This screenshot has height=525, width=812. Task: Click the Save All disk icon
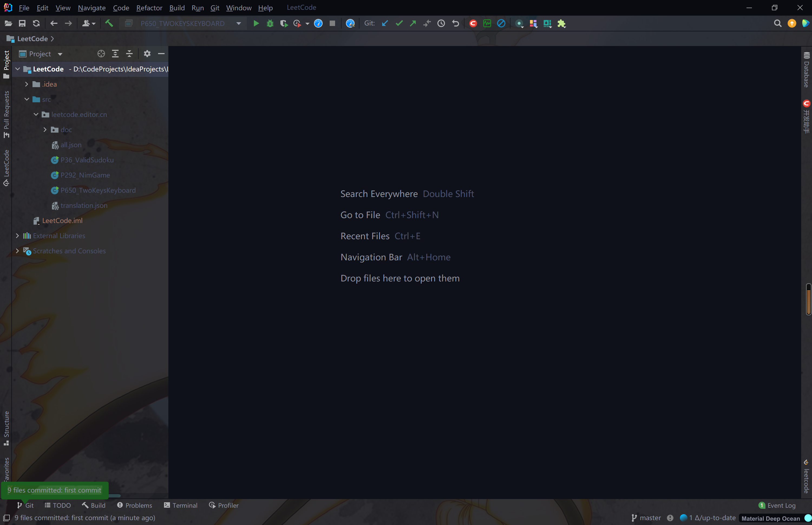[22, 23]
